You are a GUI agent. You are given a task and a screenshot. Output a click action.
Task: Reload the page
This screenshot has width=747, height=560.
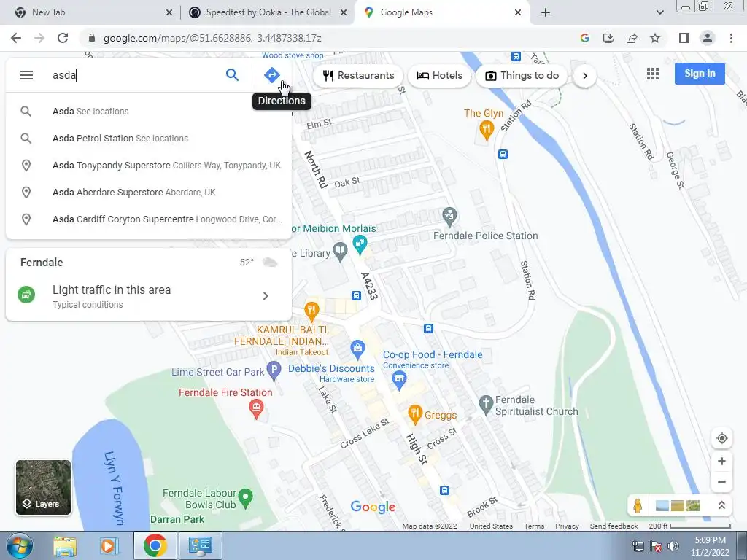coord(63,38)
